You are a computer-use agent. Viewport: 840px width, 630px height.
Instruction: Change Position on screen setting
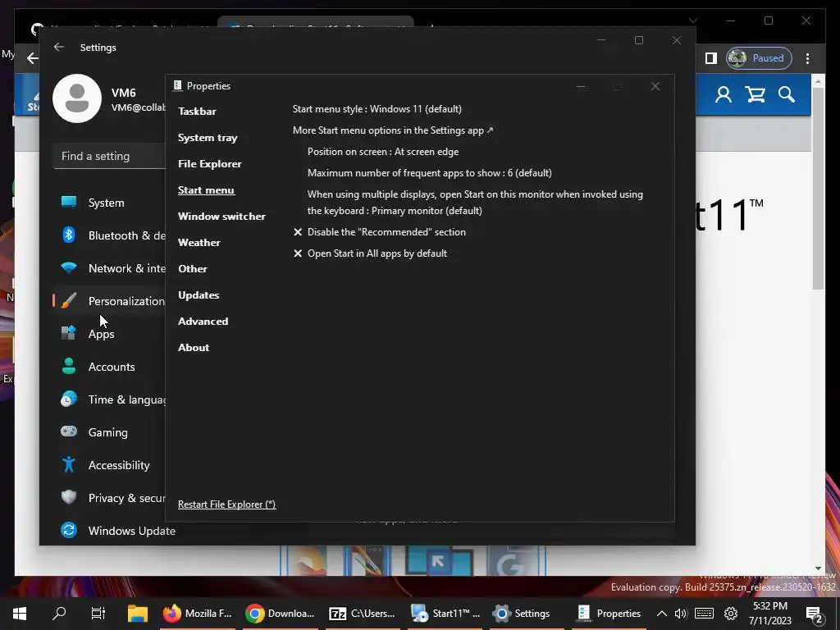coord(382,152)
